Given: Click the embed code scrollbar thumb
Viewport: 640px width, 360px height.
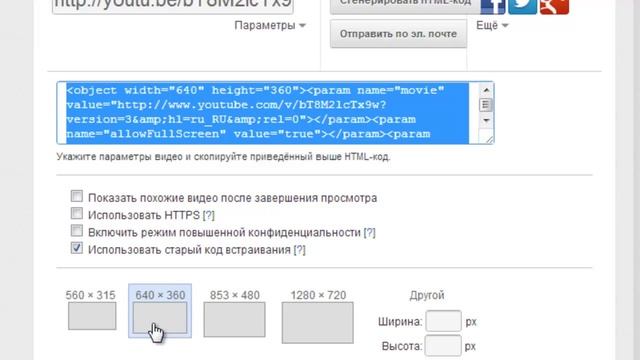Looking at the screenshot, I should (486, 105).
